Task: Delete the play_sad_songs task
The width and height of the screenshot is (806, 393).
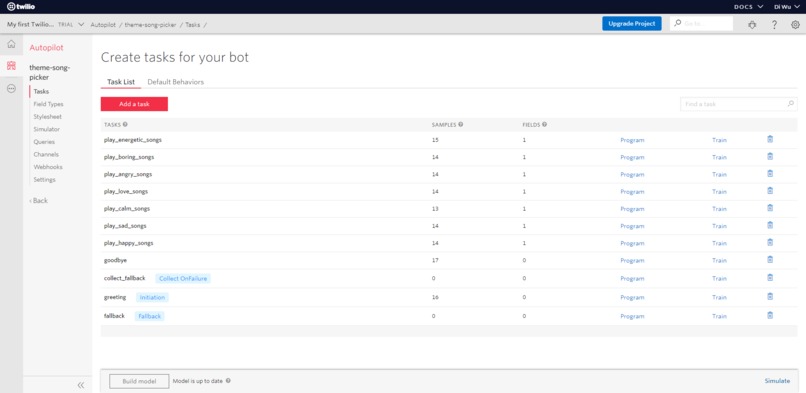Action: pos(770,225)
